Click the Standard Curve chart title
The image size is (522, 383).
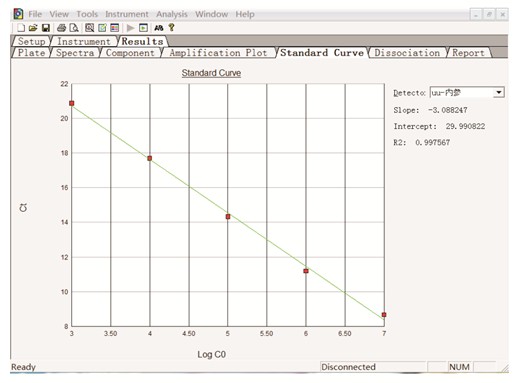click(x=211, y=73)
